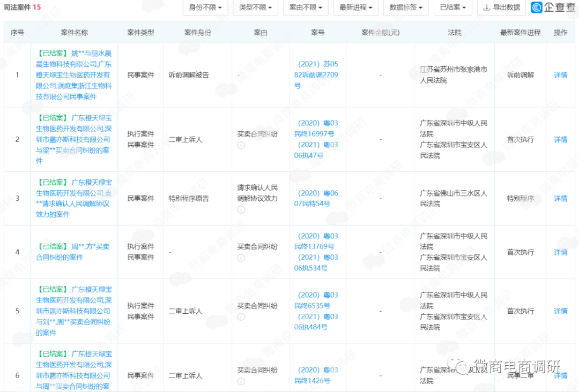Open 详情 for case row 1
Viewport: 579px width, 392px height.
560,75
